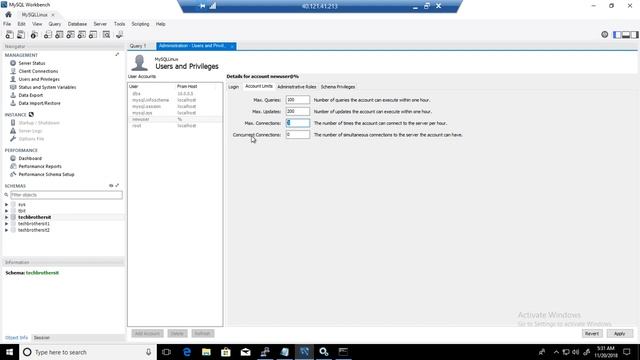Click the expand icon beside the Management header
The width and height of the screenshot is (640, 360).
[117, 55]
